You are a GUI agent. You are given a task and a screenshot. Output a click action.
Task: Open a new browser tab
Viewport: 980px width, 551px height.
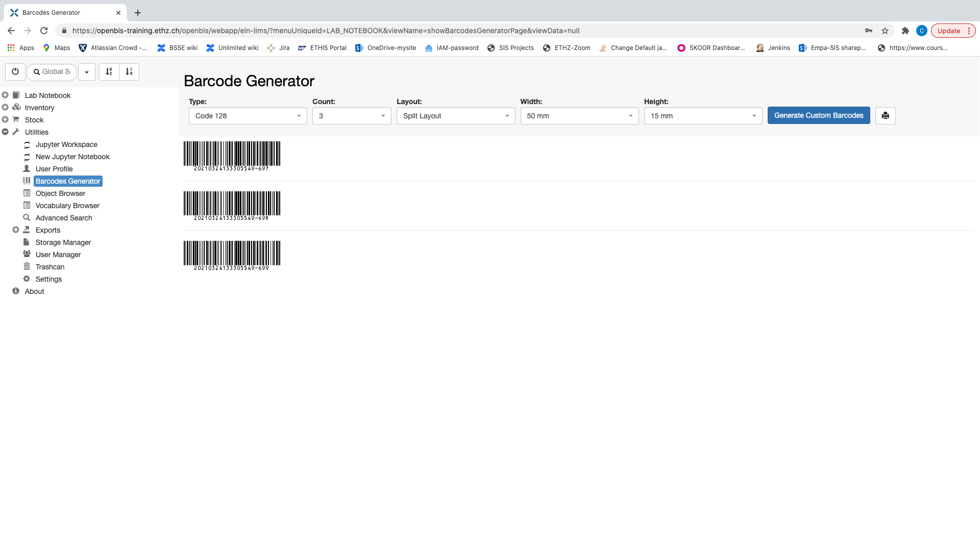pyautogui.click(x=138, y=13)
